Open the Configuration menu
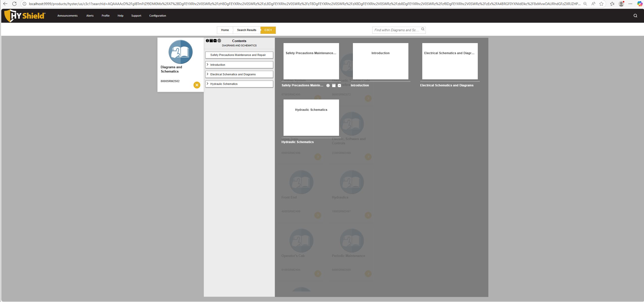Screen dimensions: 644x302 click(157, 16)
